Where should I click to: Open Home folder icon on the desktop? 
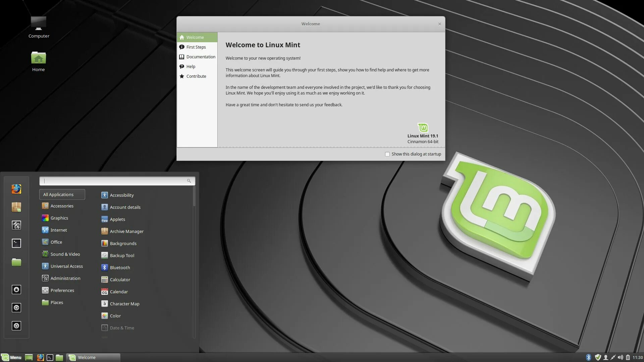click(38, 61)
